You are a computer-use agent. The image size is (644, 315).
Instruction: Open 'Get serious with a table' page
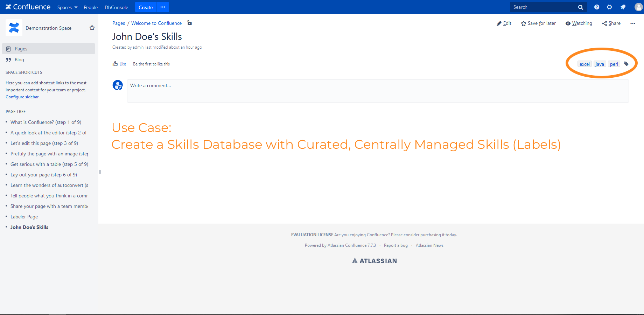click(x=49, y=164)
